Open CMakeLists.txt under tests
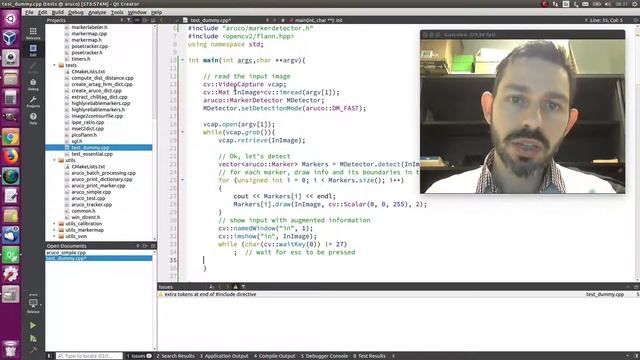 pos(88,71)
